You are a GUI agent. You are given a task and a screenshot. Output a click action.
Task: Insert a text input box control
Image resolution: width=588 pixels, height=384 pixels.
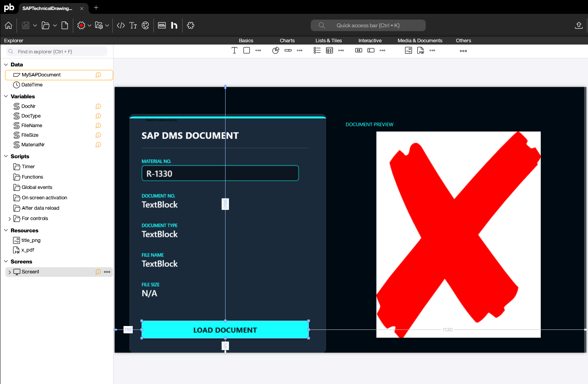pyautogui.click(x=371, y=50)
